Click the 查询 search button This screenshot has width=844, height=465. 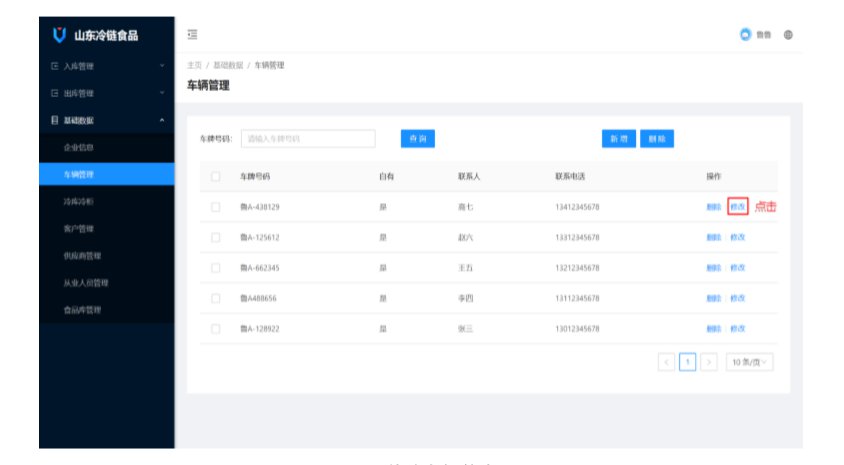point(417,139)
